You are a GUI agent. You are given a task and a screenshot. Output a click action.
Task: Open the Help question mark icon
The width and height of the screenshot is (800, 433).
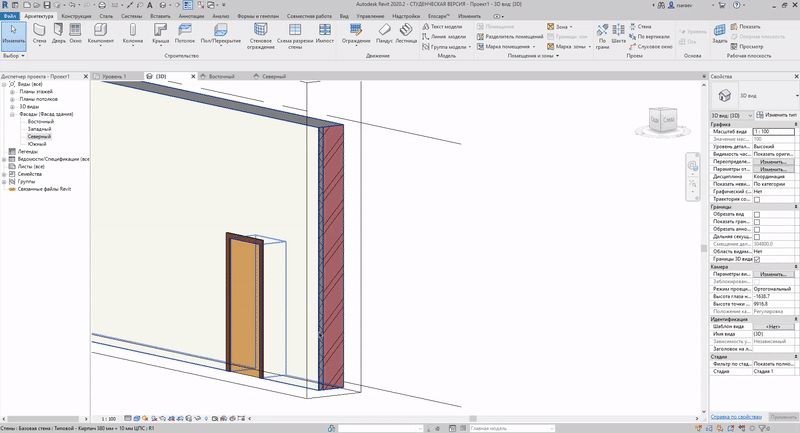point(737,5)
